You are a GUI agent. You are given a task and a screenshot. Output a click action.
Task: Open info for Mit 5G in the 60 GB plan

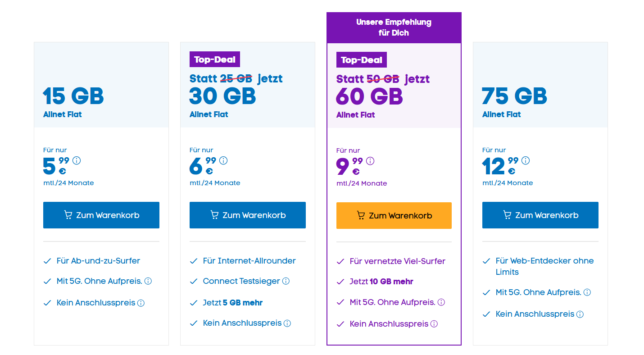tap(440, 302)
